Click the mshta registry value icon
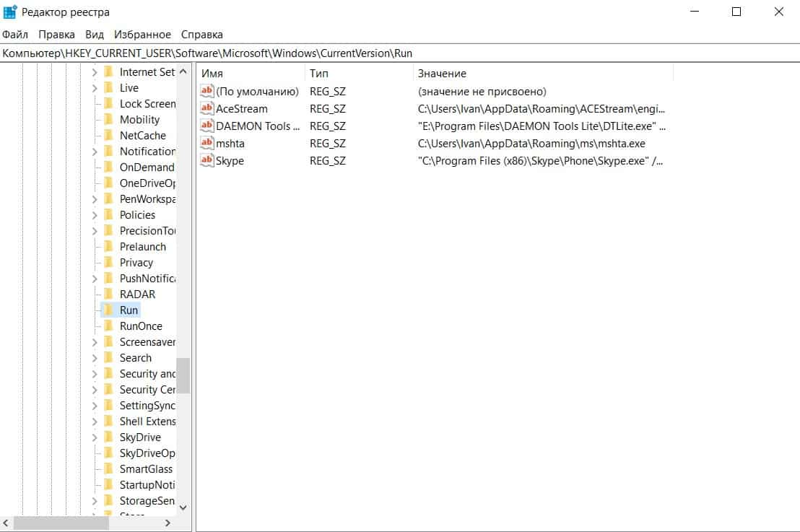Image resolution: width=800 pixels, height=532 pixels. [x=207, y=144]
